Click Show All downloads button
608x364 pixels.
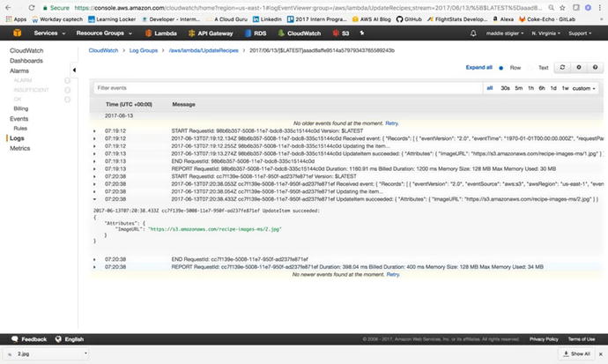coord(576,354)
